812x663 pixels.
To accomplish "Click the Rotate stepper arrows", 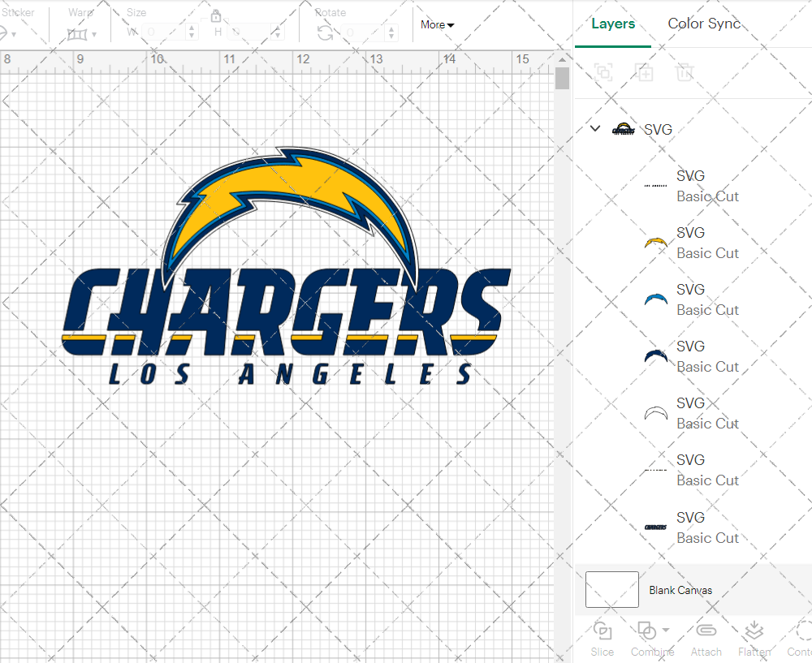I will click(x=391, y=32).
